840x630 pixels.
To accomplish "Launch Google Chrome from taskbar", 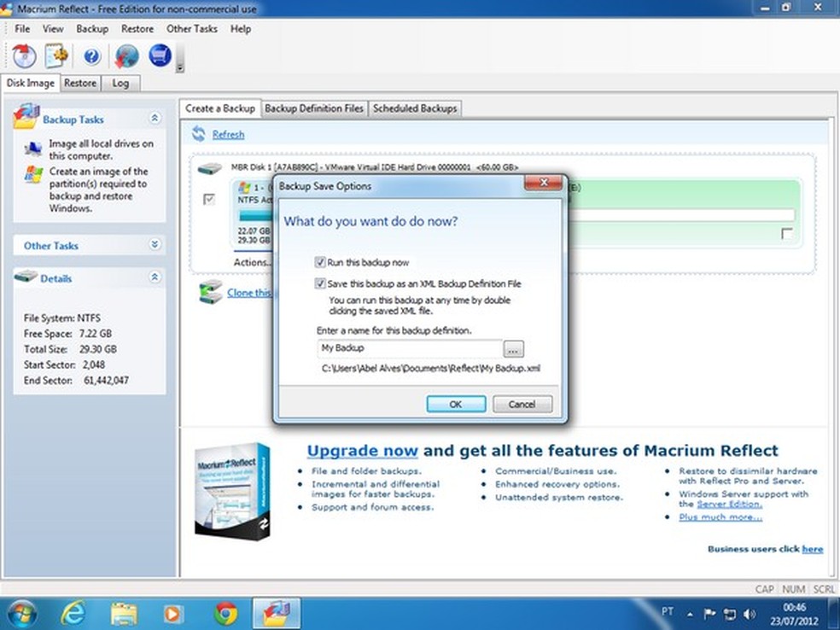I will [x=225, y=614].
